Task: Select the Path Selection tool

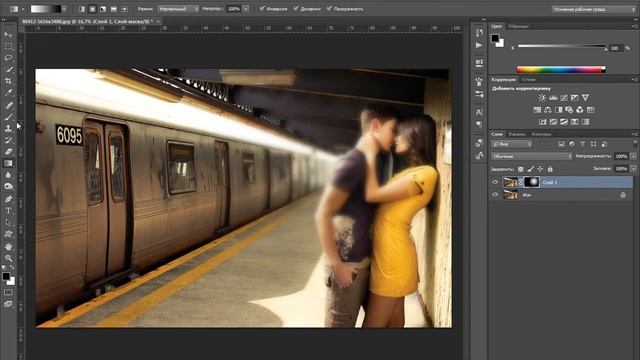Action: 8,222
